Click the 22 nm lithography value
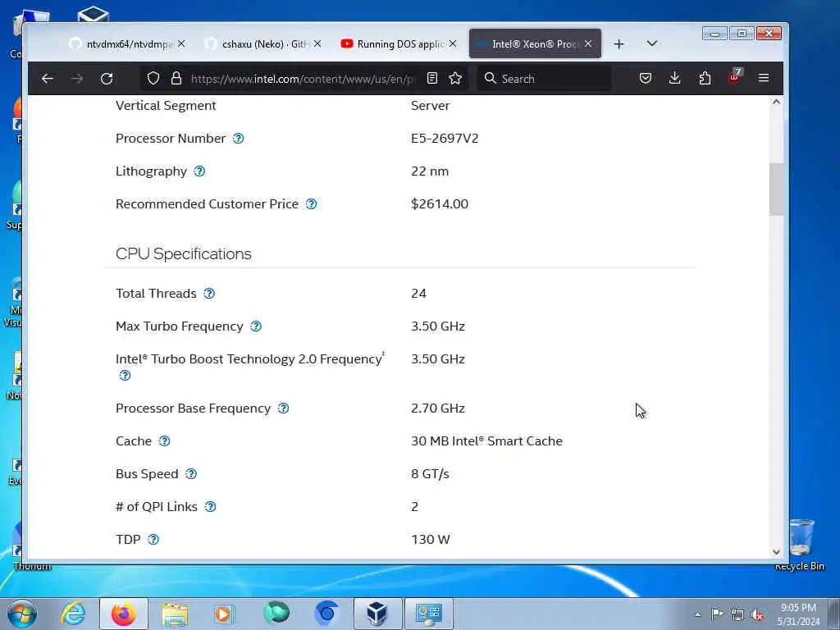 point(430,171)
